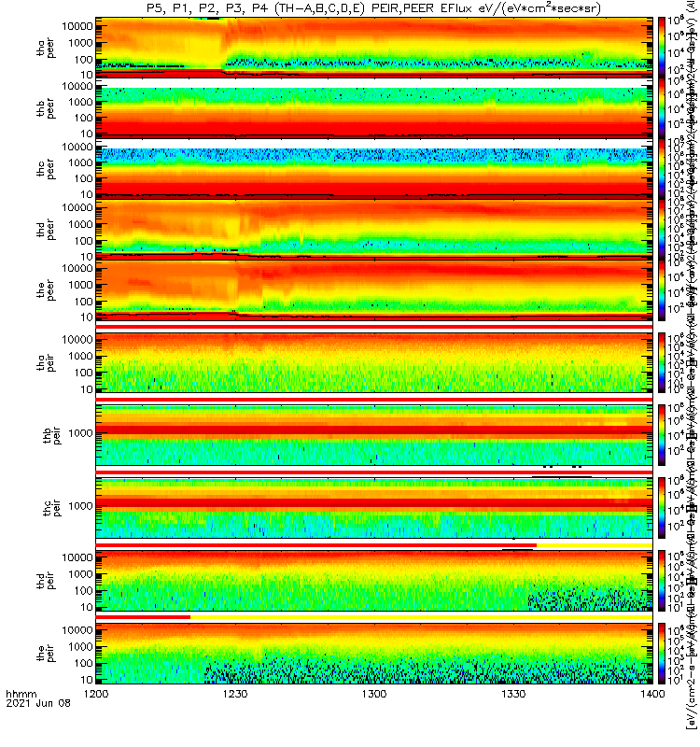Click the '2021 Jun 08' date label
This screenshot has height=747, width=700.
tap(38, 703)
